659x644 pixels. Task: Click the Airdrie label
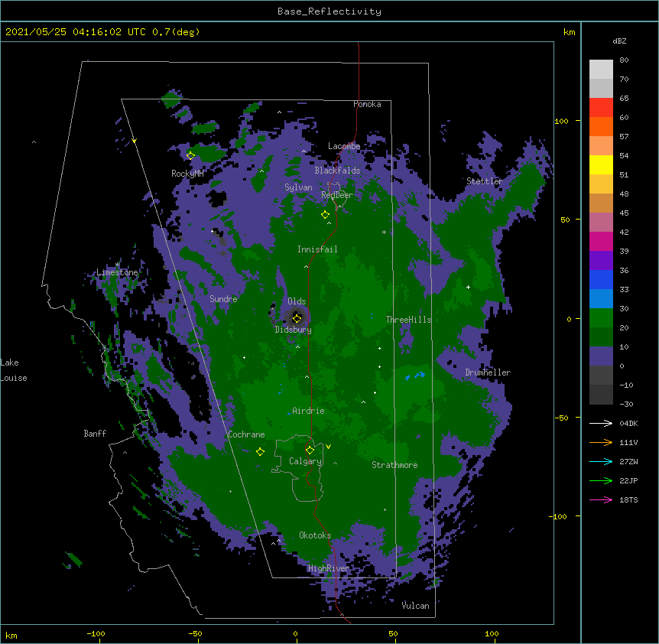(309, 411)
